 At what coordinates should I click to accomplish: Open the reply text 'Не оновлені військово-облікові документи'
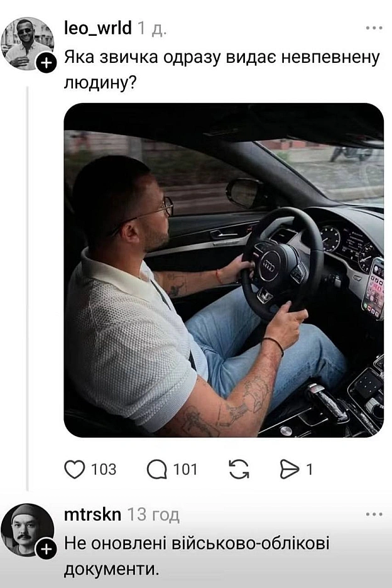click(x=197, y=557)
